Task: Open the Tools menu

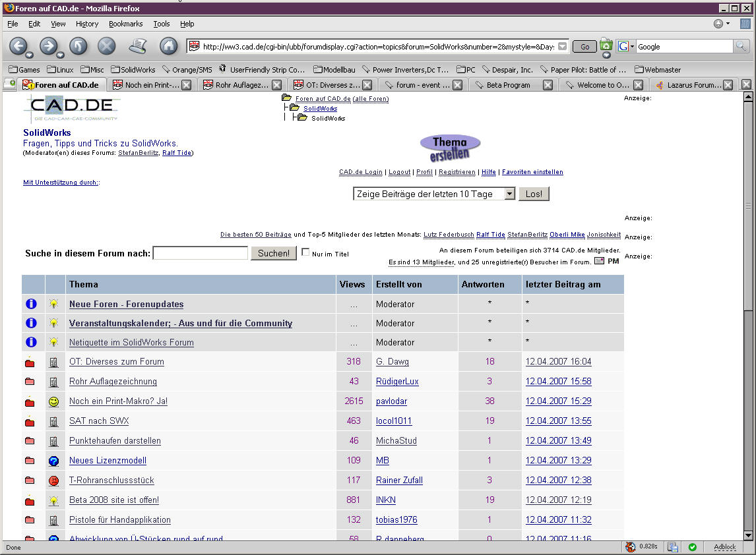Action: point(162,24)
